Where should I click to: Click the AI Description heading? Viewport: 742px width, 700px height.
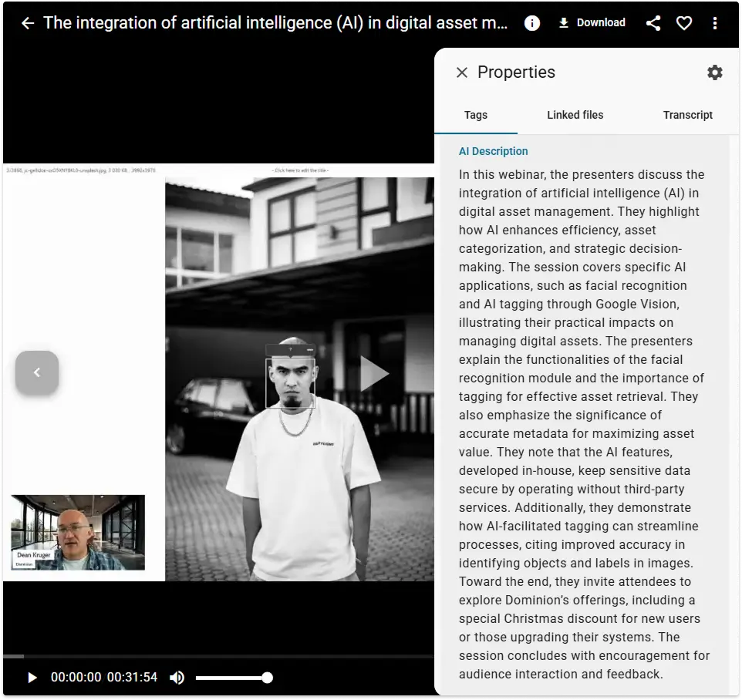[494, 151]
